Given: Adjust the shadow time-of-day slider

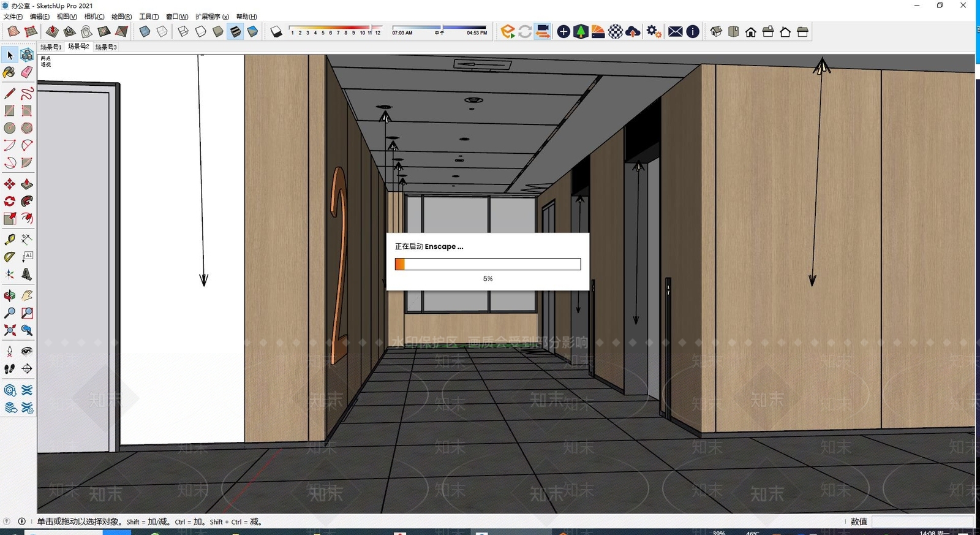Looking at the screenshot, I should pos(440,28).
